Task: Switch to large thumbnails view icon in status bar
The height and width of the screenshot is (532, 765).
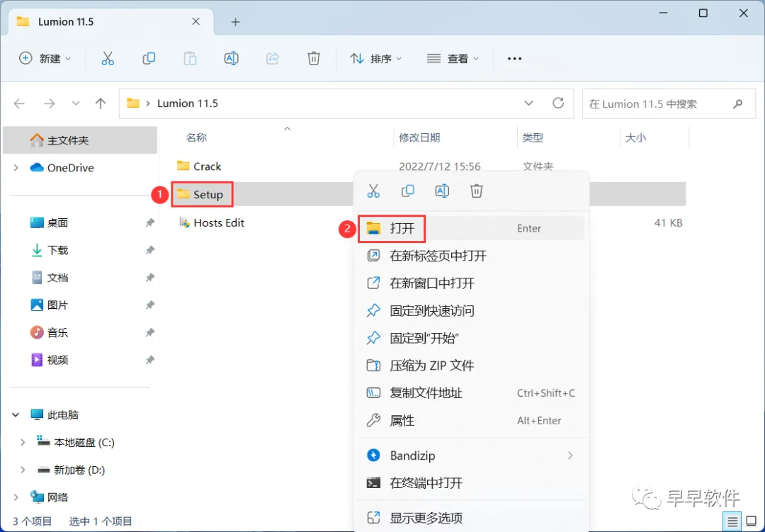Action: [752, 522]
